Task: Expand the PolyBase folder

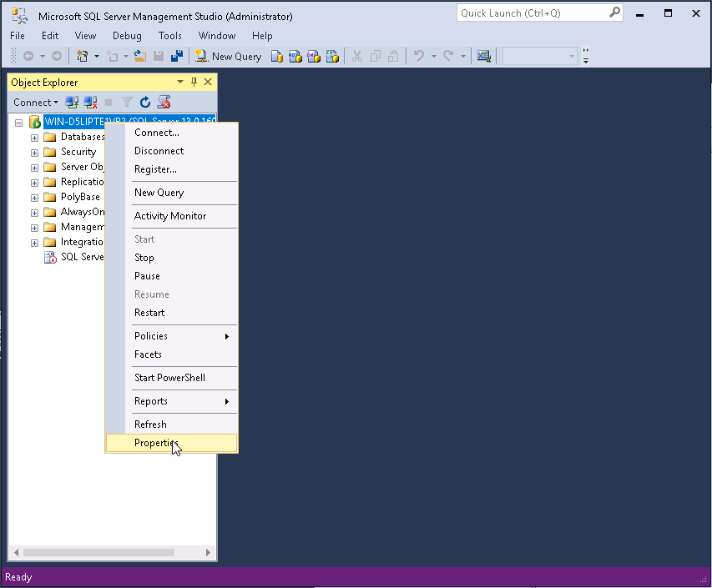Action: pos(34,198)
